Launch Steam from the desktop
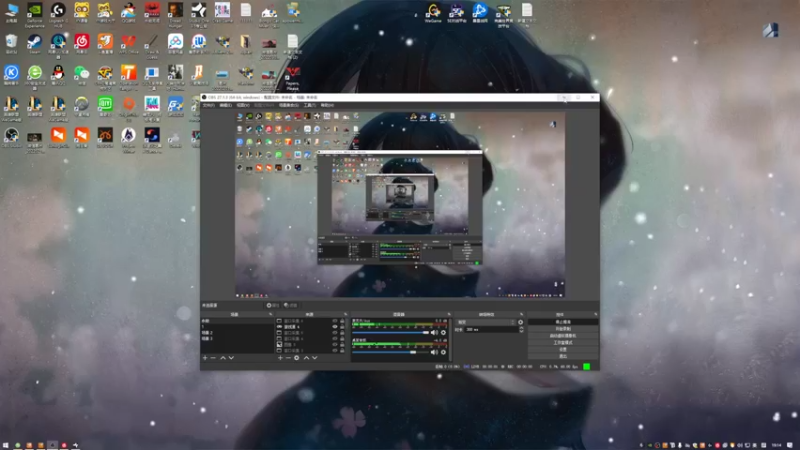 (35, 44)
